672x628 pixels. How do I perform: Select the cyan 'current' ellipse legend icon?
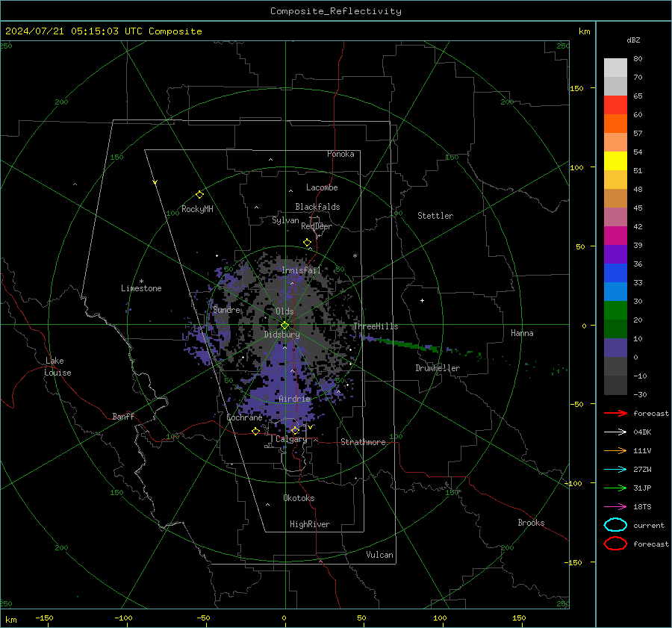pyautogui.click(x=615, y=525)
